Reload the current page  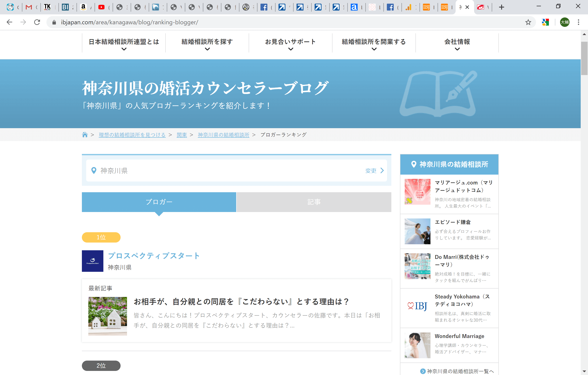(37, 22)
